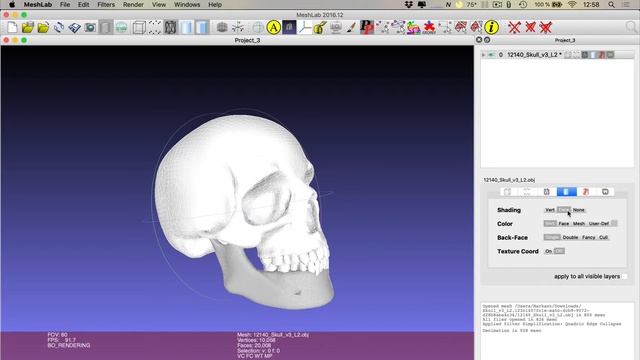Export mesh disk icon
Screen dimensions: 640x360
[x=74, y=27]
